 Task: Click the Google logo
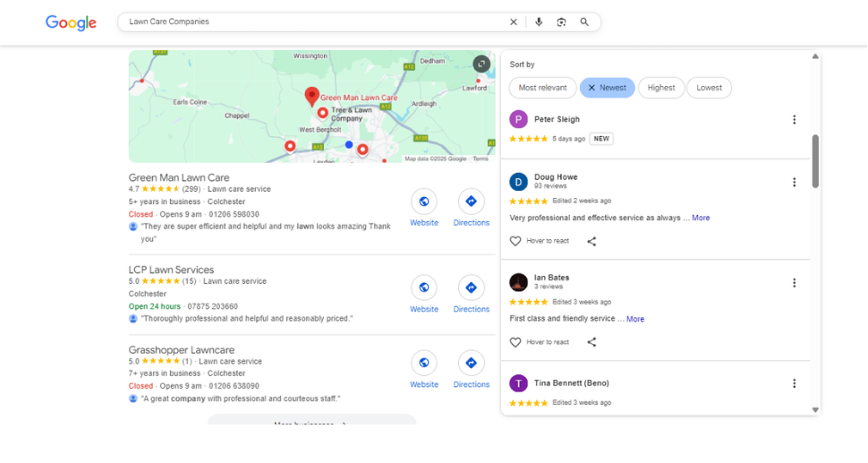71,22
